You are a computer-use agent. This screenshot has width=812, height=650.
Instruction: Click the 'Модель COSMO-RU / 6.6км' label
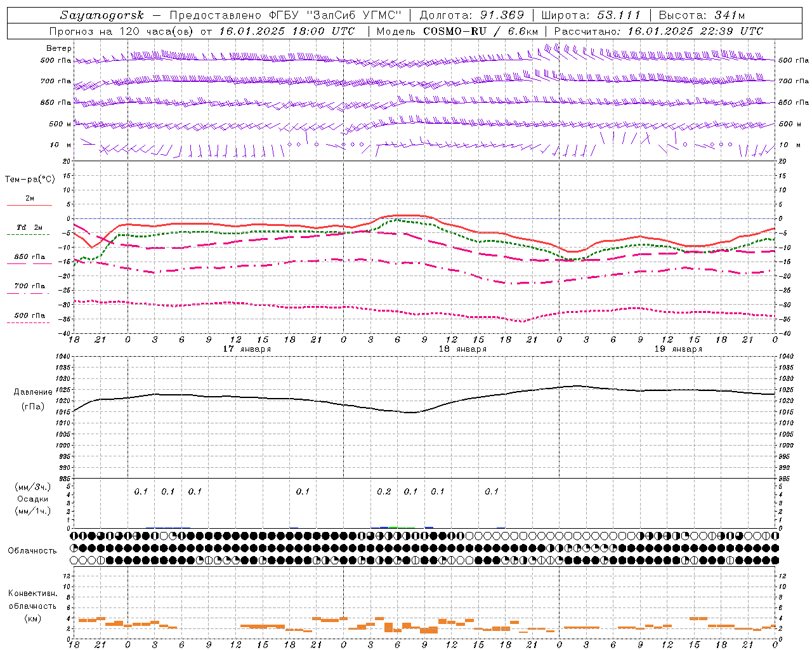pos(457,31)
